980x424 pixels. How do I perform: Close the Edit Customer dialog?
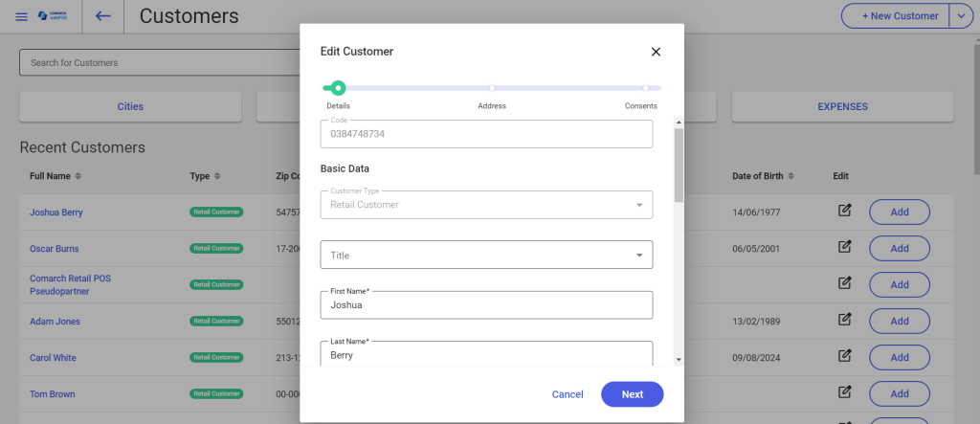click(x=656, y=52)
